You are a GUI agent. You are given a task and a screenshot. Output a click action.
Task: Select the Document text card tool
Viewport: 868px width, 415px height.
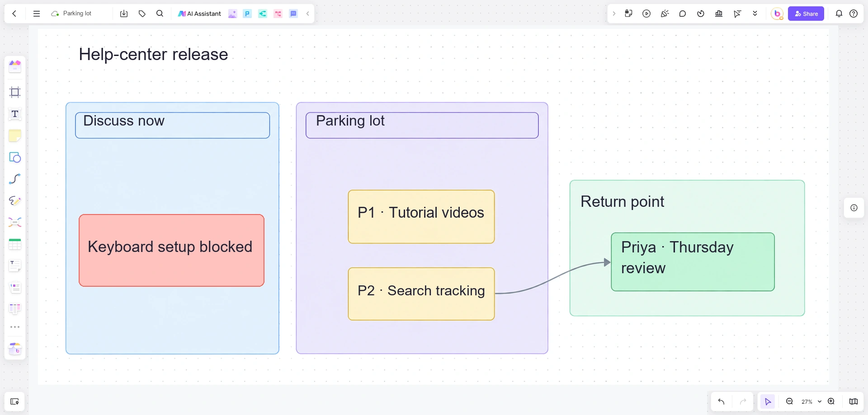click(15, 266)
